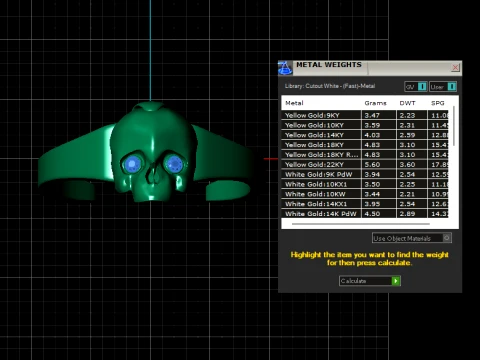Click the 2.89 DWT value
Image resolution: width=480 pixels, height=360 pixels.
click(x=407, y=214)
